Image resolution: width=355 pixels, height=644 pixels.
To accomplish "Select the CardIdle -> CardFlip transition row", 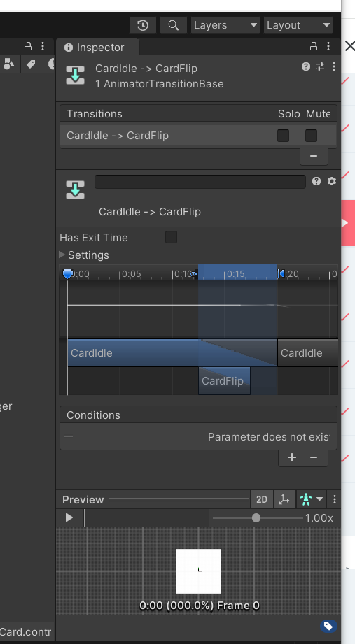I will click(x=198, y=136).
